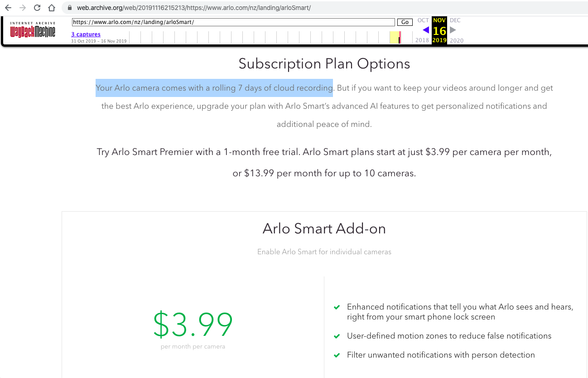Click the green $3.99 price

pos(193,325)
